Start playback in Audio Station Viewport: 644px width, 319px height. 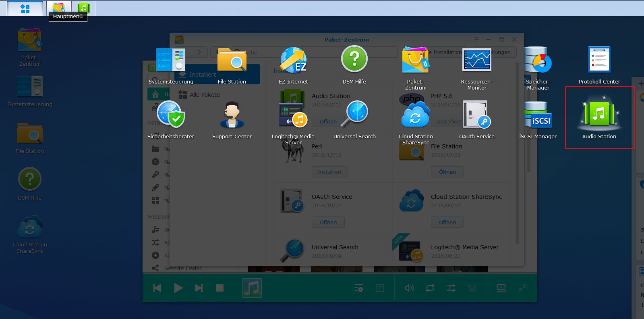click(178, 288)
